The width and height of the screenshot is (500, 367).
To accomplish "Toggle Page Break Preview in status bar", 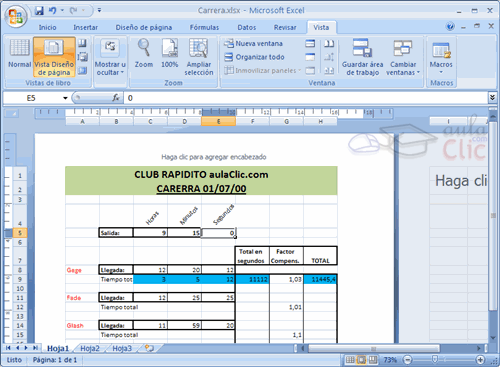I will click(x=373, y=360).
